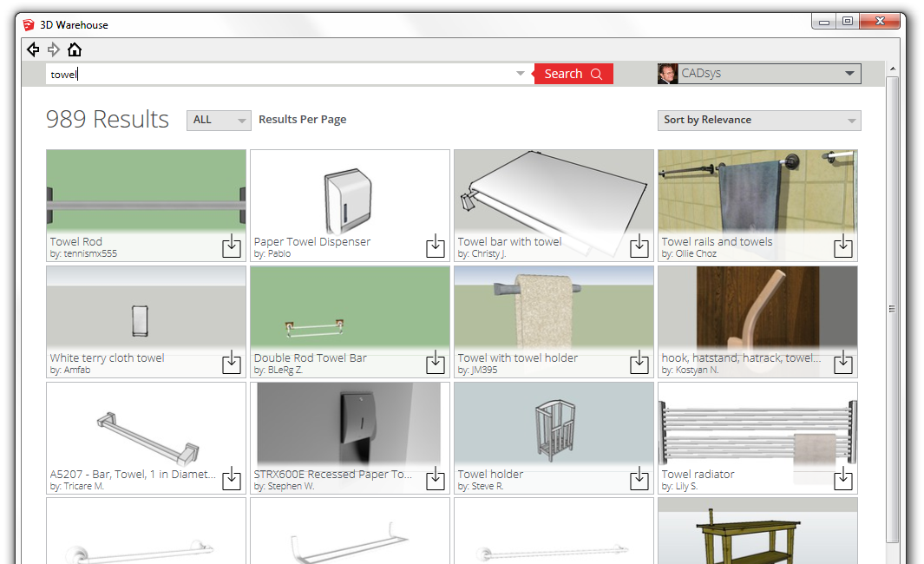Image resolution: width=924 pixels, height=564 pixels.
Task: Click the 'Double Rod Towel Bar' title text
Action: [310, 357]
